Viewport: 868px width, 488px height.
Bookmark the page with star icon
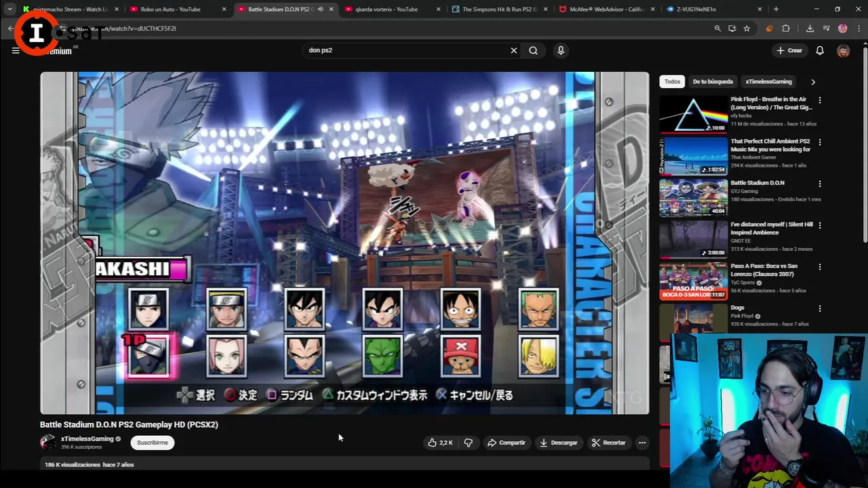click(x=747, y=28)
